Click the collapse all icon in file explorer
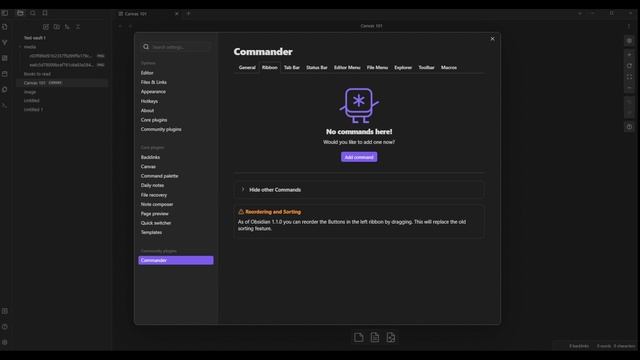Screen dimensions: 640x360 [78, 27]
